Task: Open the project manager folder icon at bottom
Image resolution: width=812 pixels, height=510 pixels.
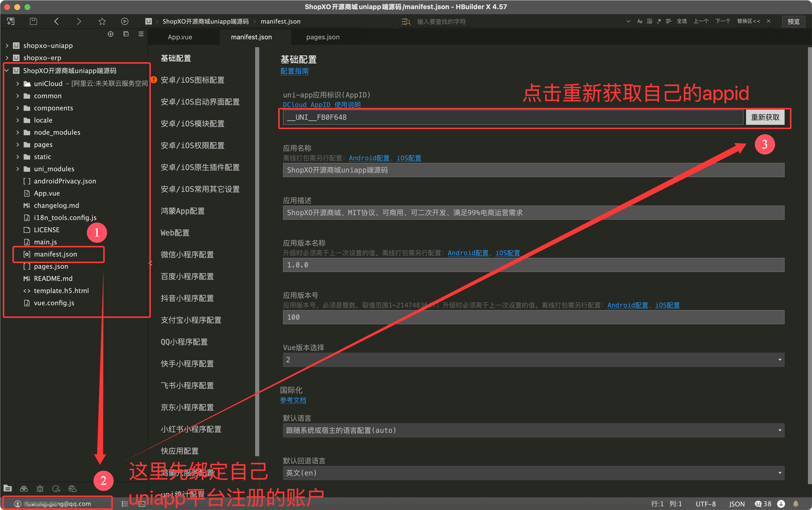Action: tap(8, 488)
